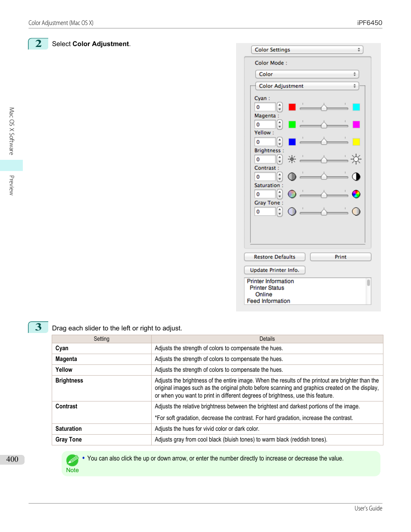Click the Contrast value input field
This screenshot has width=411, height=532.
(265, 177)
